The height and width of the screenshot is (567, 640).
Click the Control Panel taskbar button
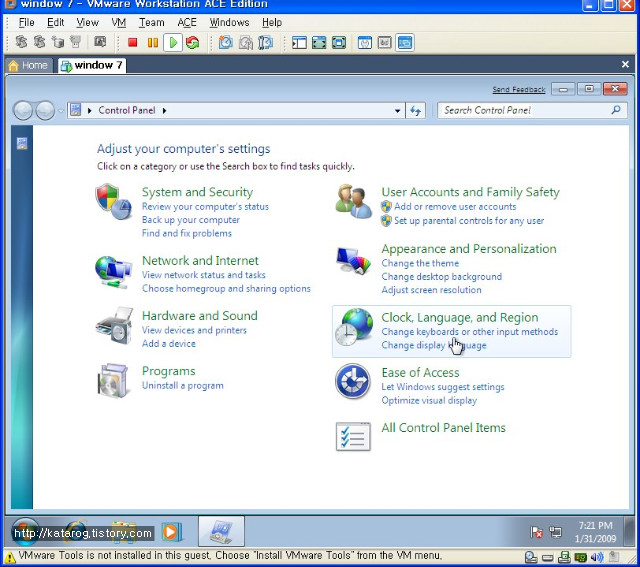tap(221, 531)
